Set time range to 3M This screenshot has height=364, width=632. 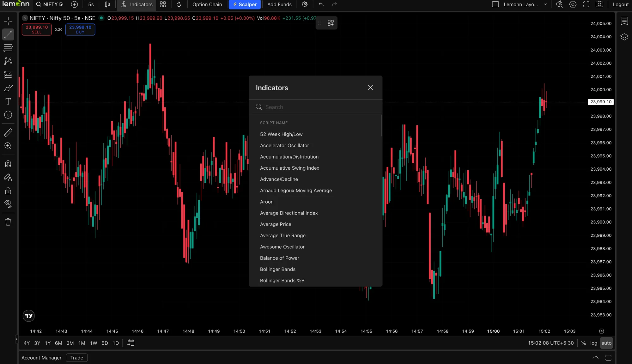pyautogui.click(x=70, y=343)
